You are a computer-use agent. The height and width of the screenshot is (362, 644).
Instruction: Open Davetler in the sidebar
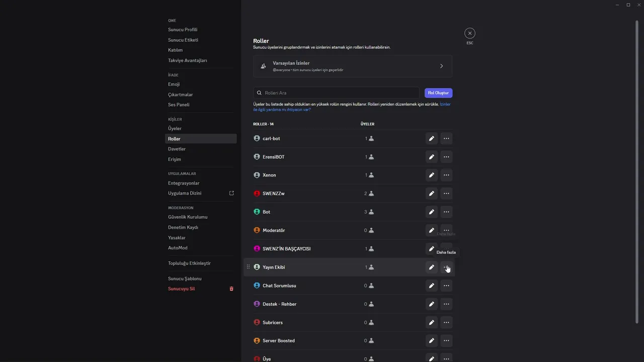(x=201, y=149)
